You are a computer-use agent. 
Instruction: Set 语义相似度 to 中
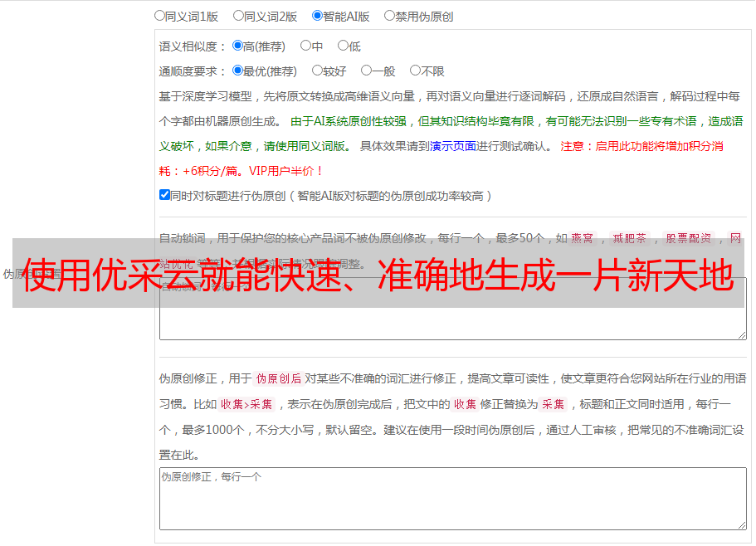point(305,46)
